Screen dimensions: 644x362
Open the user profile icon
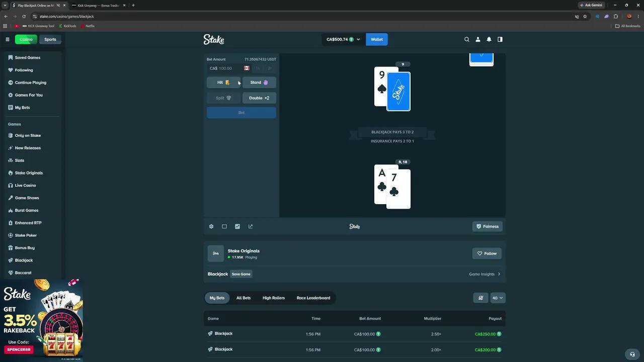pos(478,39)
